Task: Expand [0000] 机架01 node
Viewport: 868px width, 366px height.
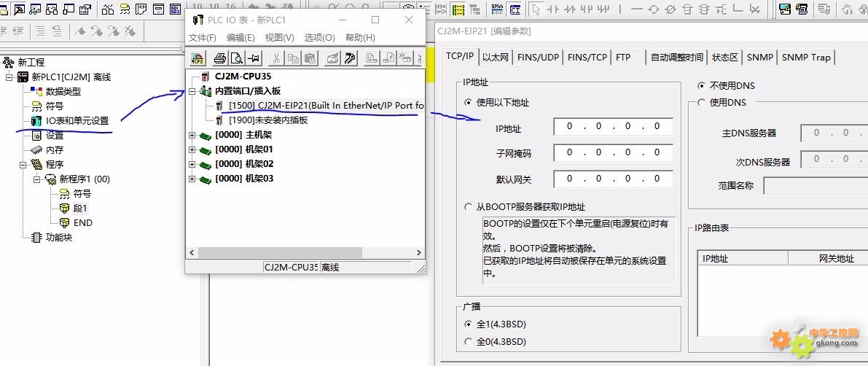Action: coord(192,149)
